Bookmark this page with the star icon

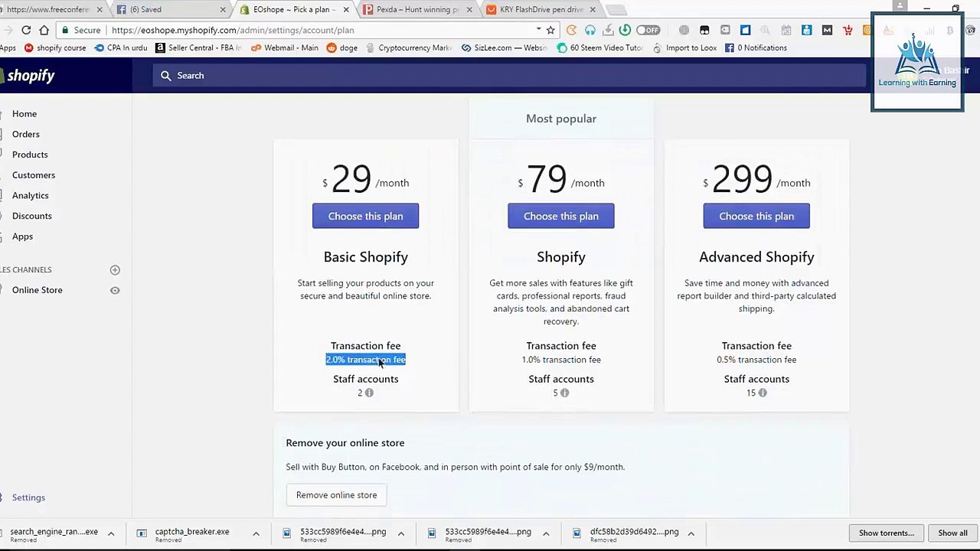(550, 30)
